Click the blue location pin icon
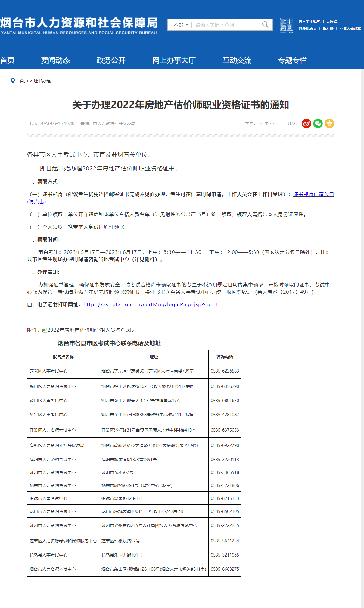 pyautogui.click(x=13, y=81)
